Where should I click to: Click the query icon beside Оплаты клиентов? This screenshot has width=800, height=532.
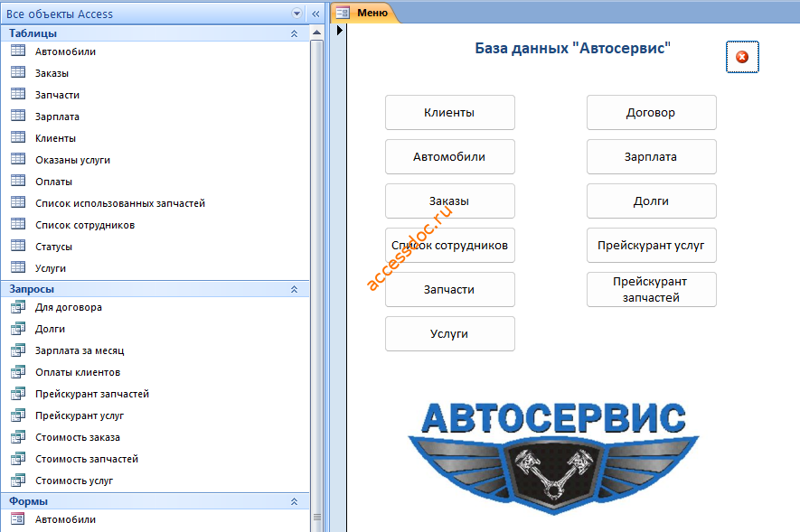[x=18, y=372]
